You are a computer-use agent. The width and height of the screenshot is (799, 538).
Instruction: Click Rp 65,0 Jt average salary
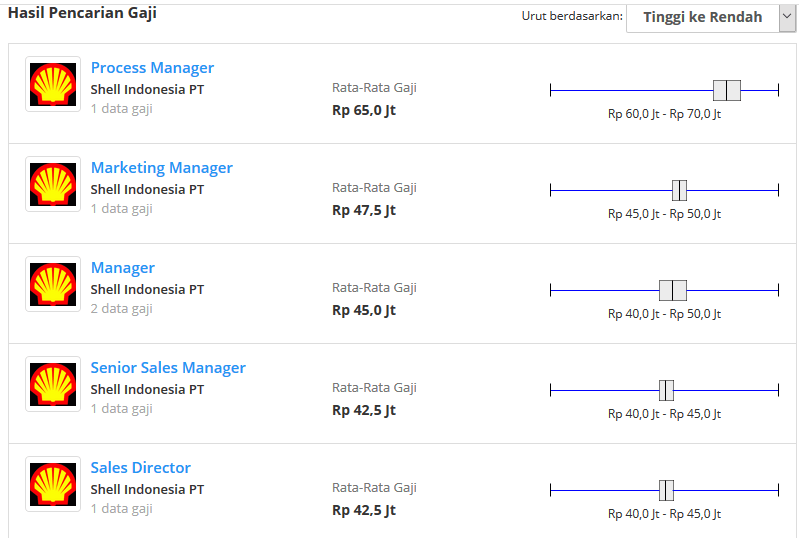[364, 110]
